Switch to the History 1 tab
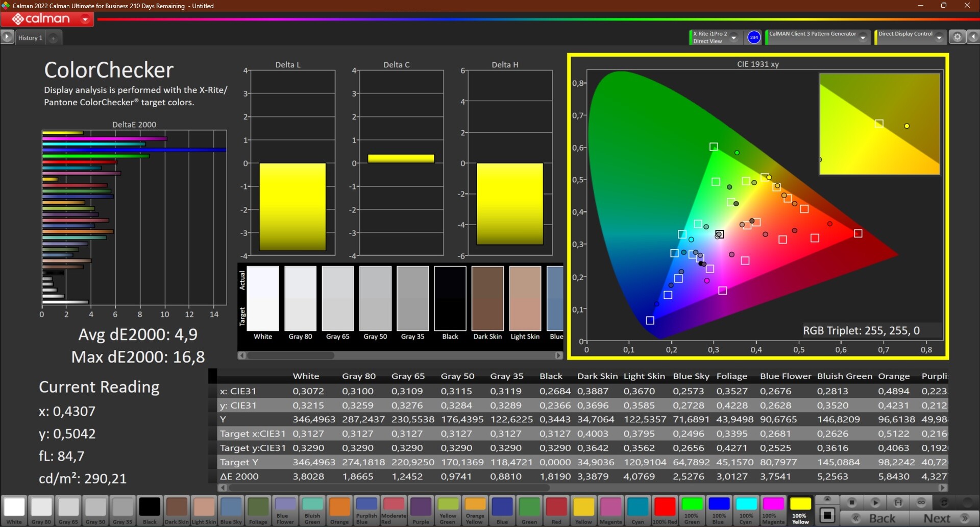This screenshot has width=980, height=527. pyautogui.click(x=30, y=38)
